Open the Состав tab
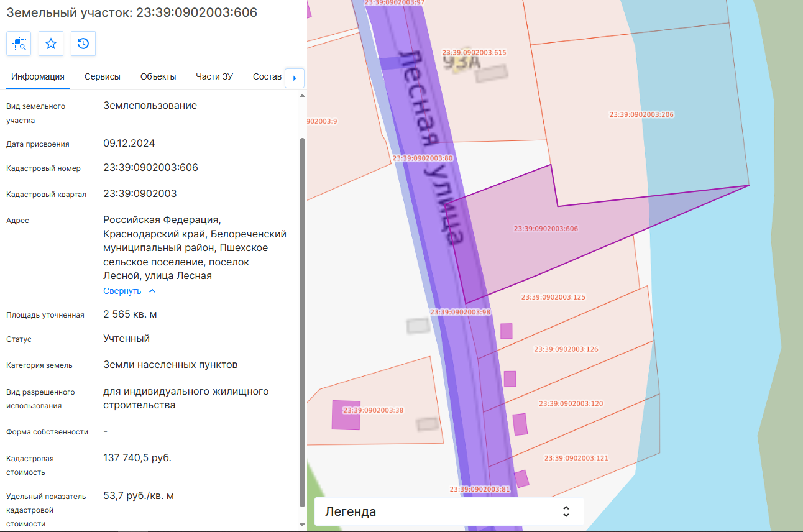 pos(267,77)
